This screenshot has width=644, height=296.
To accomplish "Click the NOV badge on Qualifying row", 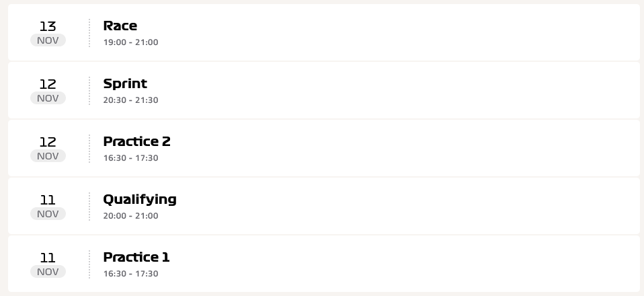I will click(x=48, y=214).
